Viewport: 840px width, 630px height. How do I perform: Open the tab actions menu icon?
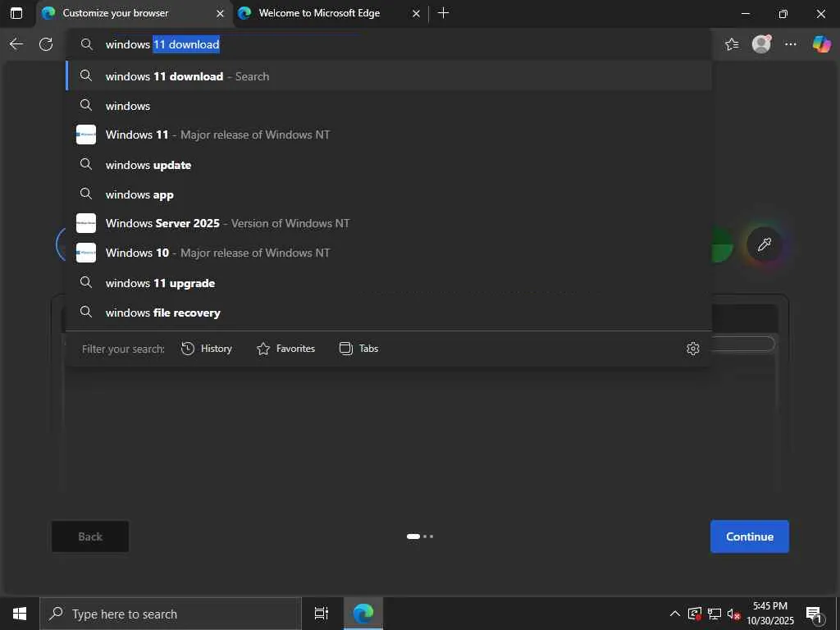click(x=16, y=13)
